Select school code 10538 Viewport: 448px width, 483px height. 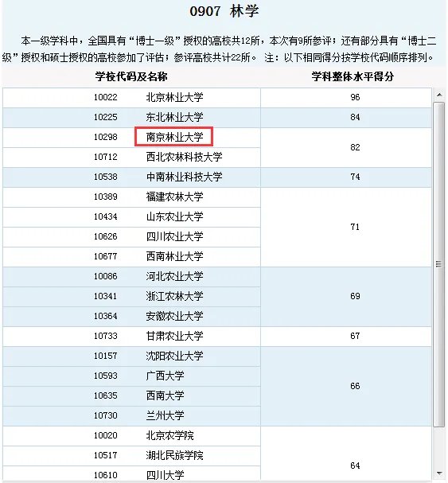pos(106,177)
